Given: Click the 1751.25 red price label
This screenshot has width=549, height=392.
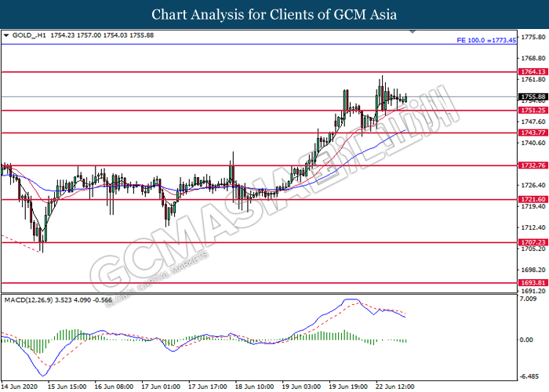Looking at the screenshot, I should [533, 111].
